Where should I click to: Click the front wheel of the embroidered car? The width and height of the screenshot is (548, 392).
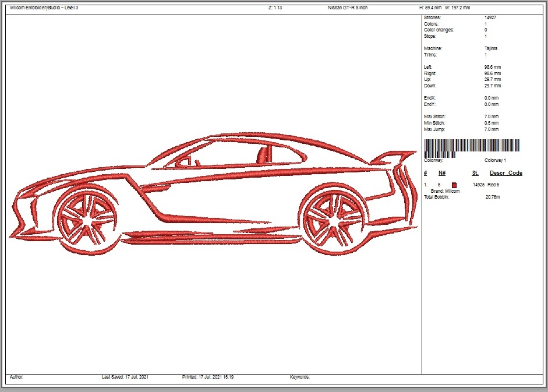[87, 220]
